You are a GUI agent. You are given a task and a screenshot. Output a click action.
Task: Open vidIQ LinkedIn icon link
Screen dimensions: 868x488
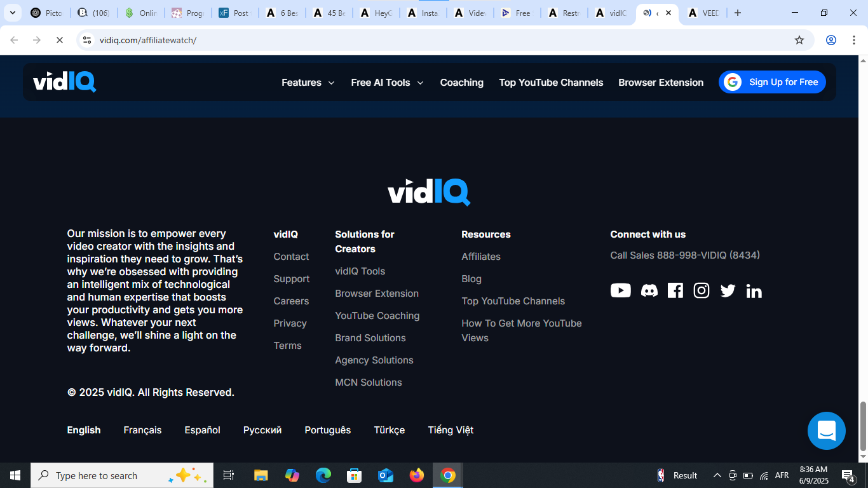[754, 291]
